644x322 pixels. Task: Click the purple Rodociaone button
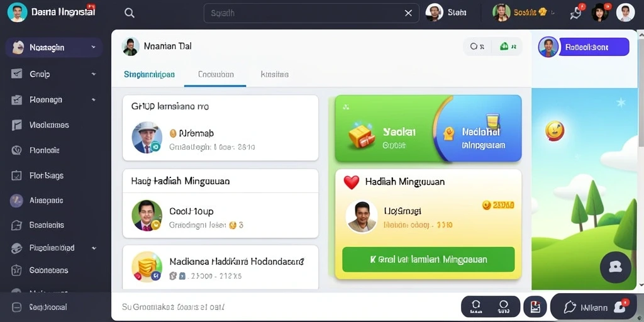click(594, 47)
